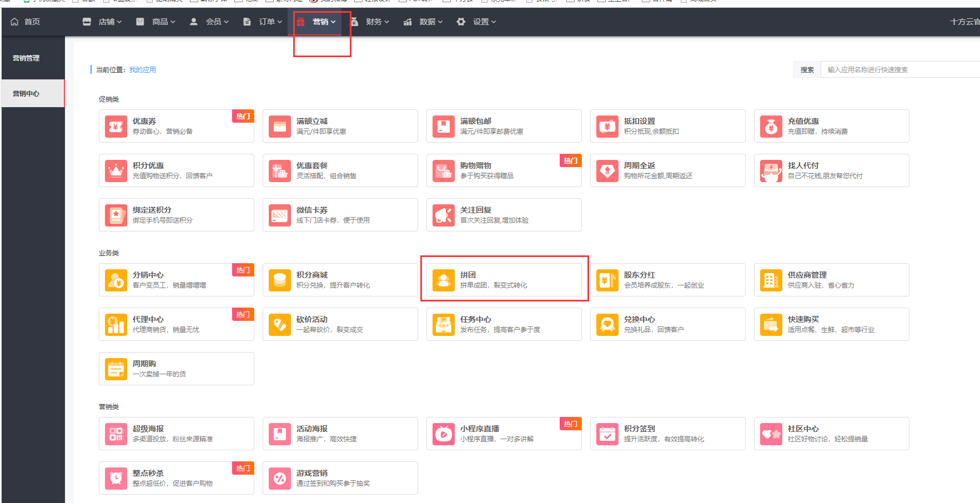Screen dimensions: 980x503
Task: Click the 超级海报 QR code icon
Action: tap(116, 434)
